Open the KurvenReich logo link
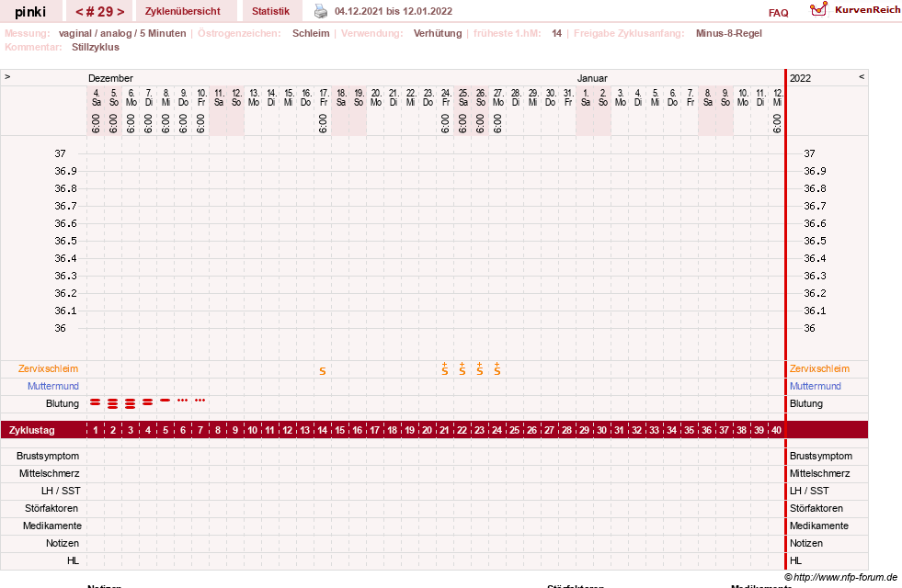Screen dimensions: 902x588 (x=855, y=10)
